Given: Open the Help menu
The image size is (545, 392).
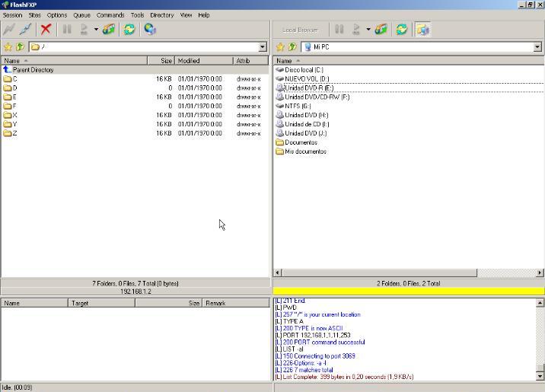Looking at the screenshot, I should coord(204,15).
